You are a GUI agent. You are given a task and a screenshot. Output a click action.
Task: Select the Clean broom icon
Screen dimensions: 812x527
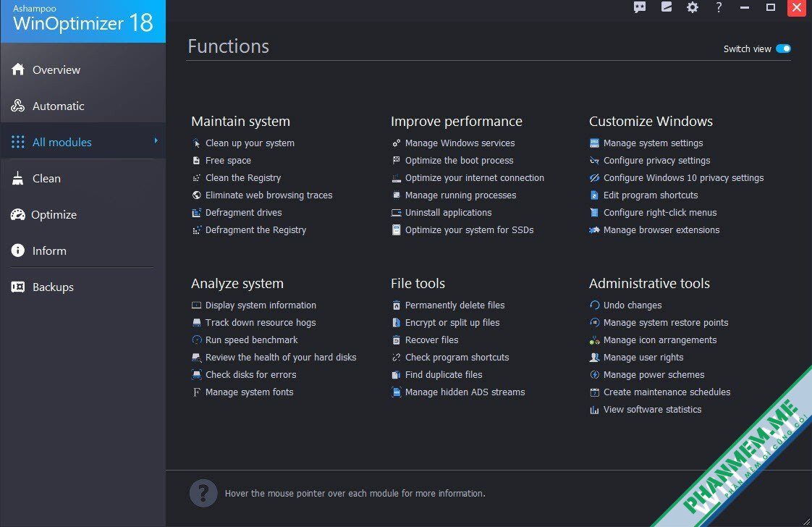pos(17,178)
